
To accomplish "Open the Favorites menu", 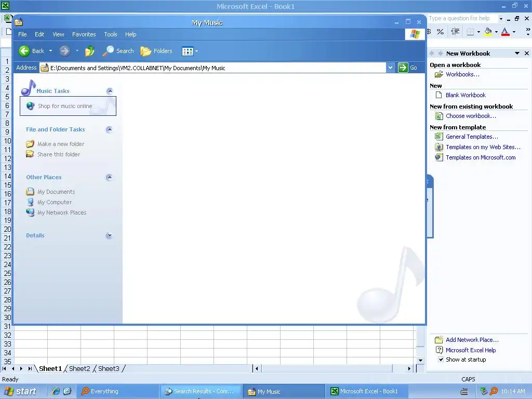I will coord(84,34).
